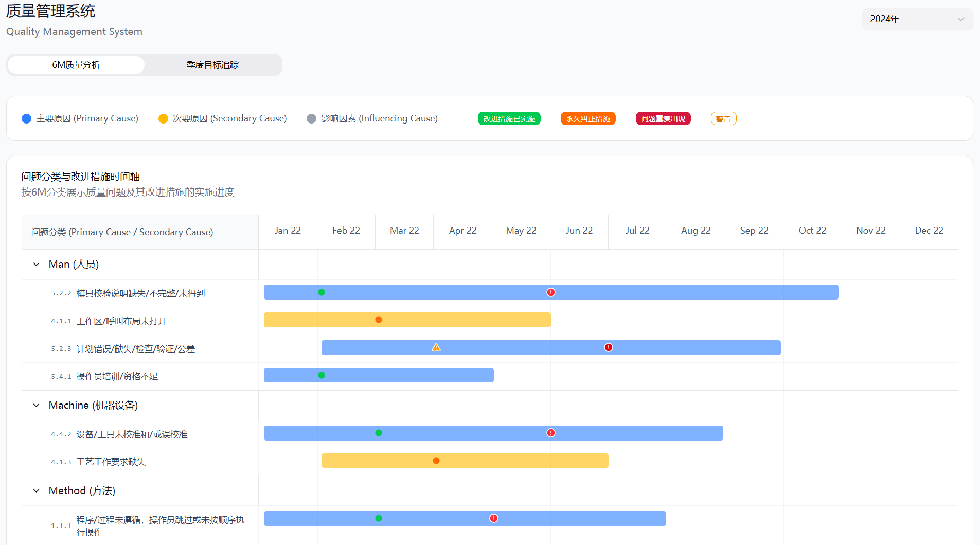Viewport: 980px width, 545px height.
Task: Click the green 改进措施已实施 badge
Action: [x=509, y=119]
